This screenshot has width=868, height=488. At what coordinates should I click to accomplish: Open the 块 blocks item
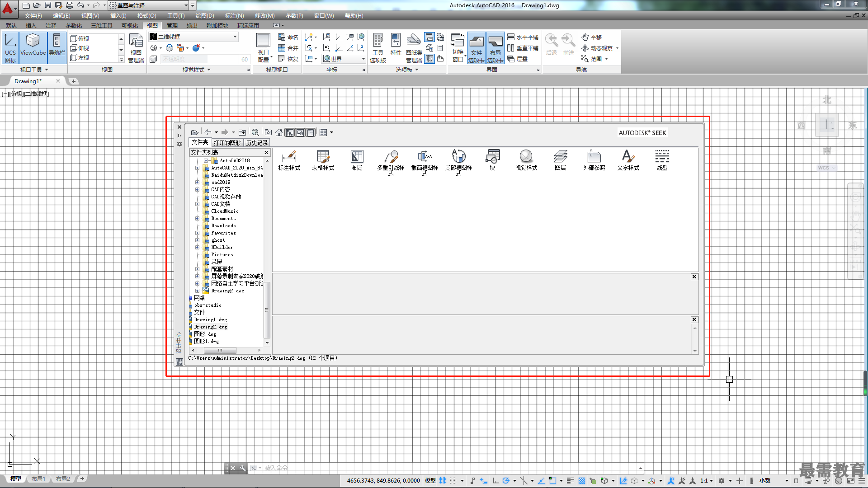[492, 160]
